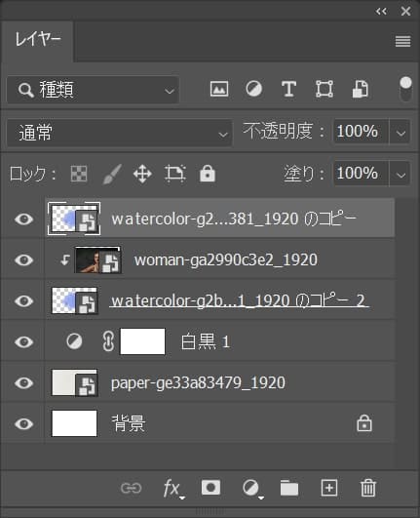Select the paper-ge33a83479_1920 layer
The image size is (420, 518).
[x=219, y=382]
